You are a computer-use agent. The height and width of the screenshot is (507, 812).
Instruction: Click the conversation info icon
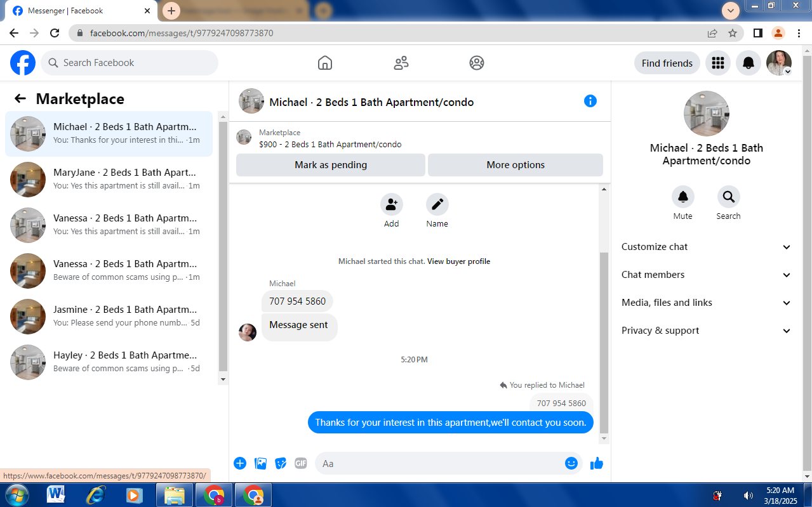pos(590,101)
